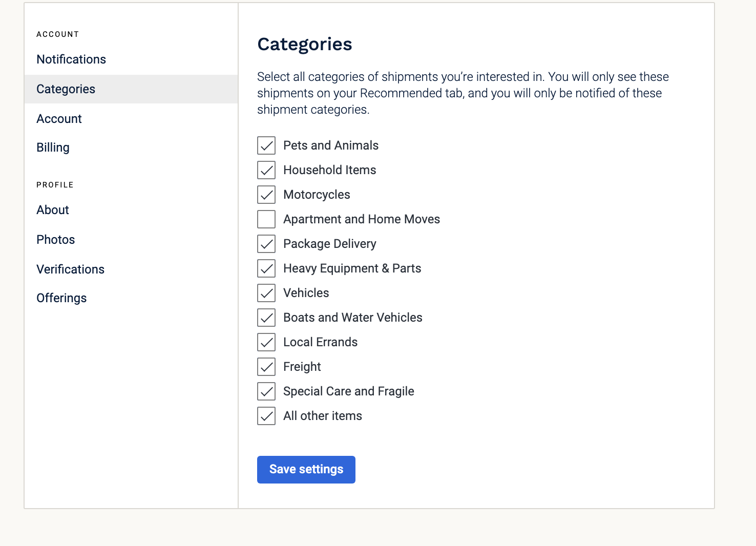Viewport: 756px width, 546px height.
Task: Uncheck Heavy Equipment & Parts
Action: point(266,268)
